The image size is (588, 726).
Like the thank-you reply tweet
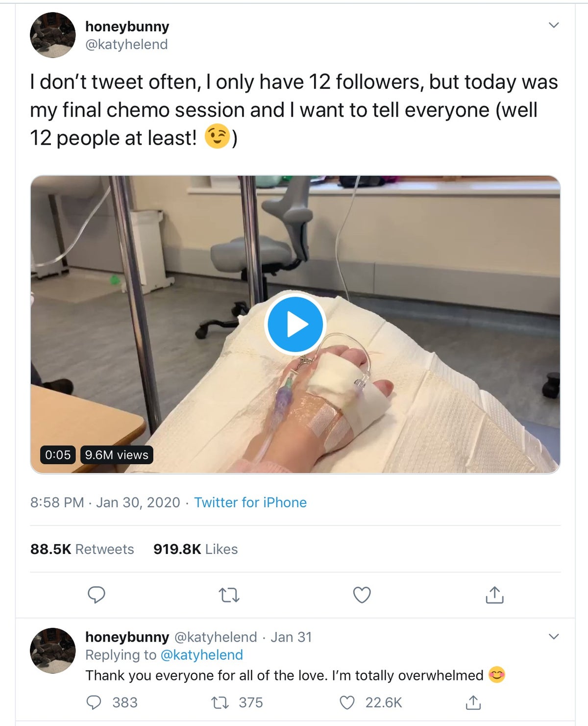point(346,703)
